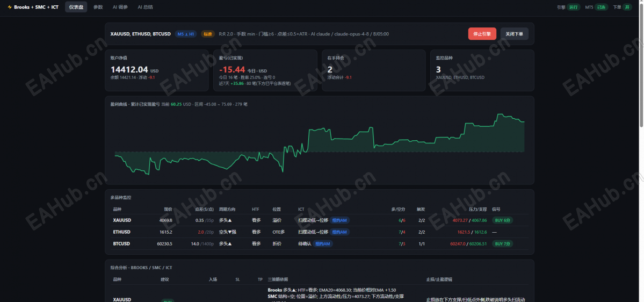Viewport: 644px width, 302px height.
Task: Select the ETHUSD row in 多品种监控
Action: point(320,232)
